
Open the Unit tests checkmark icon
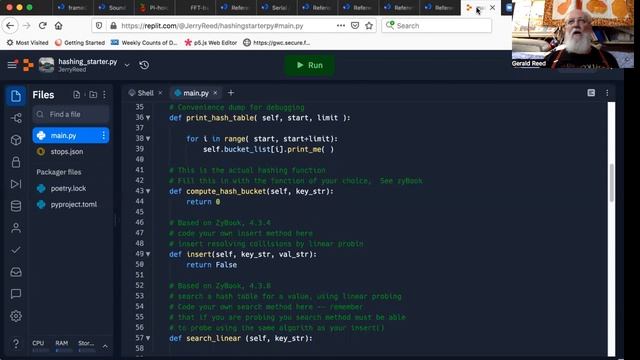pos(16,250)
